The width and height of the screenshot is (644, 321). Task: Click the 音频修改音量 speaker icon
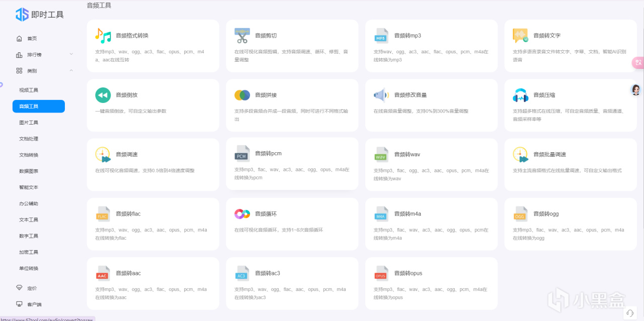[381, 95]
